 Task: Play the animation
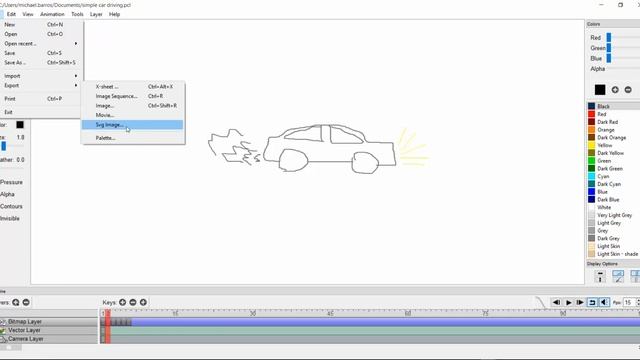coord(568,302)
